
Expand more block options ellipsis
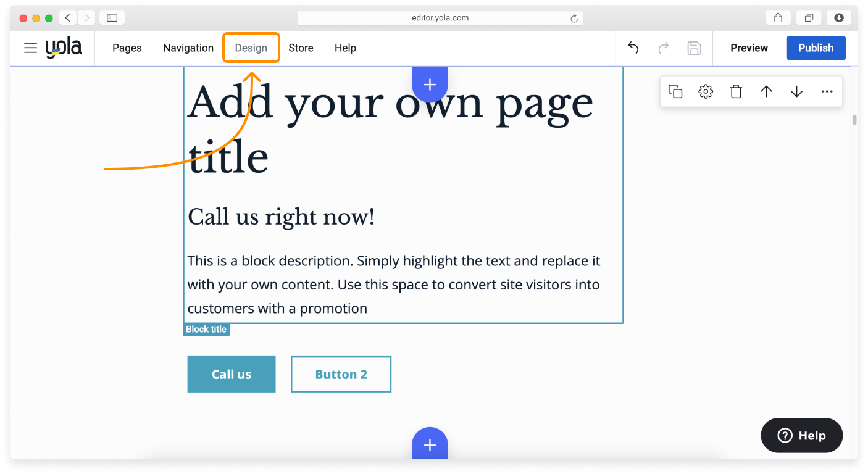(x=827, y=92)
